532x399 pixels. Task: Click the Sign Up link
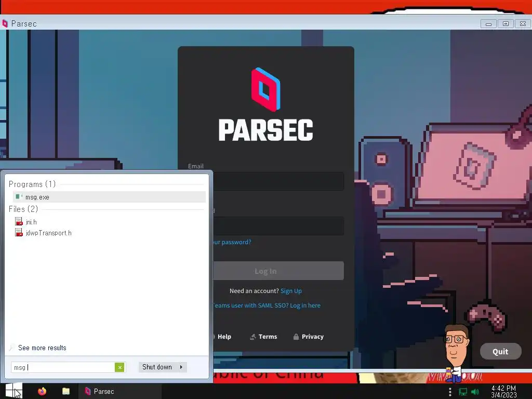[291, 291]
